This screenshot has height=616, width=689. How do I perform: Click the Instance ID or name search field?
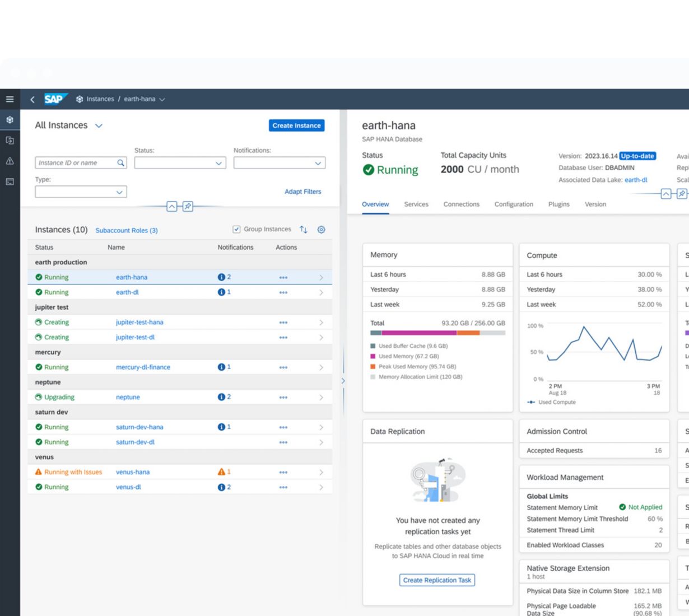pyautogui.click(x=76, y=163)
